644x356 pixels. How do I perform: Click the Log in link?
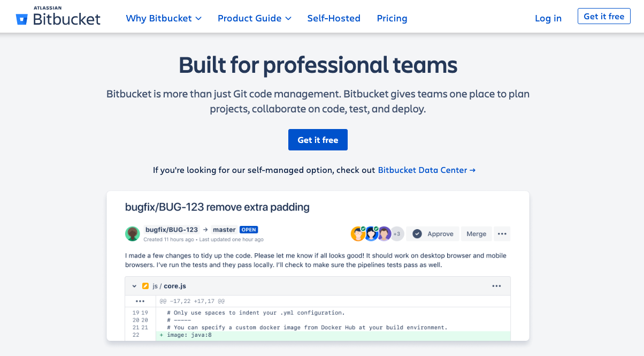pyautogui.click(x=548, y=18)
